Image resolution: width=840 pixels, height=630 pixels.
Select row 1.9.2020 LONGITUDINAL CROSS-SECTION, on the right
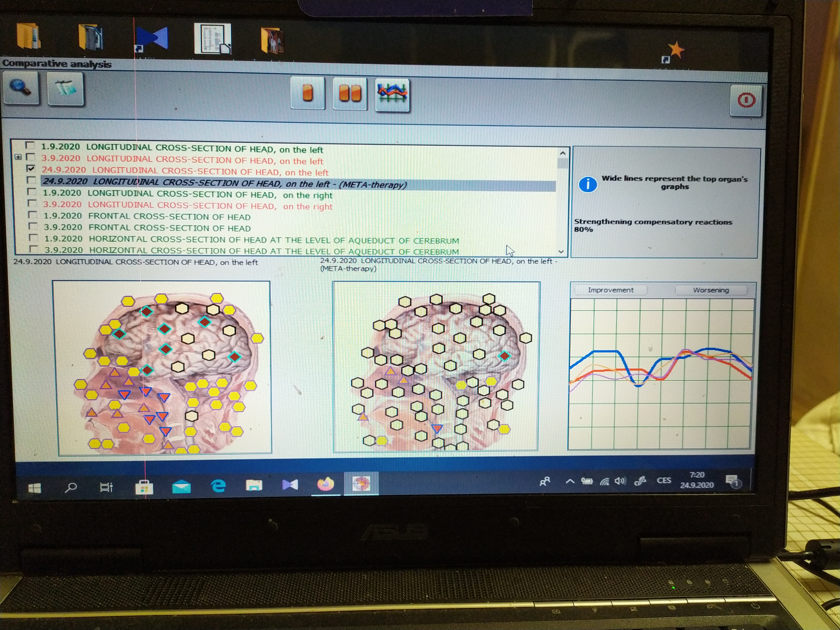[x=188, y=194]
